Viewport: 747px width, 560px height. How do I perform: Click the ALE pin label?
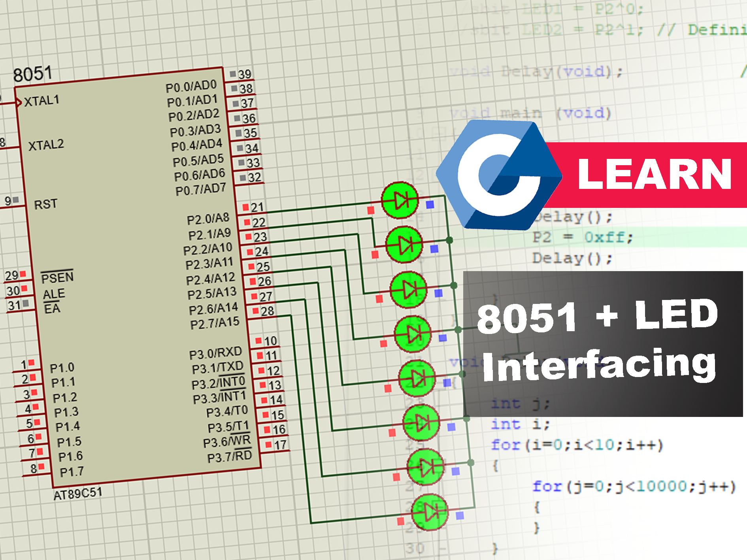(54, 294)
